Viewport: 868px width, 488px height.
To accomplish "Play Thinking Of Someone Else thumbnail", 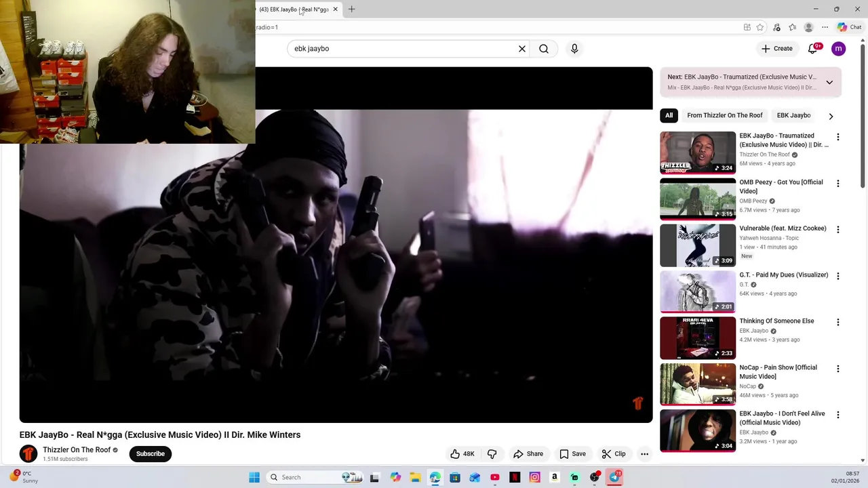I will (698, 338).
